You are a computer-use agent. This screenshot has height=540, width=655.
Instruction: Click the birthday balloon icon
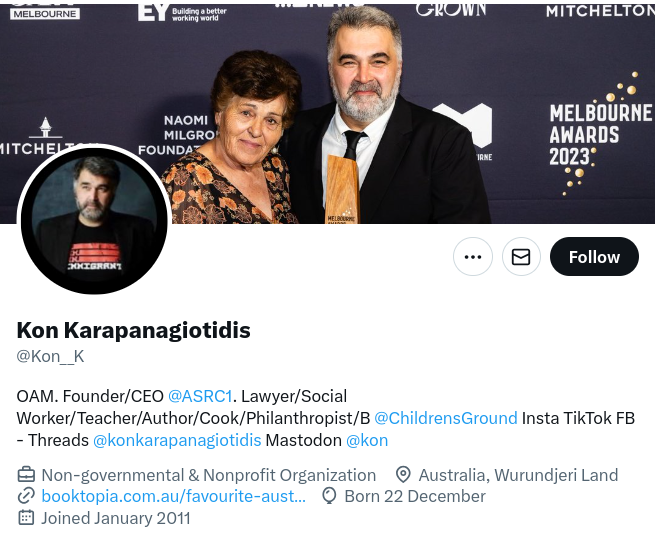coord(329,496)
